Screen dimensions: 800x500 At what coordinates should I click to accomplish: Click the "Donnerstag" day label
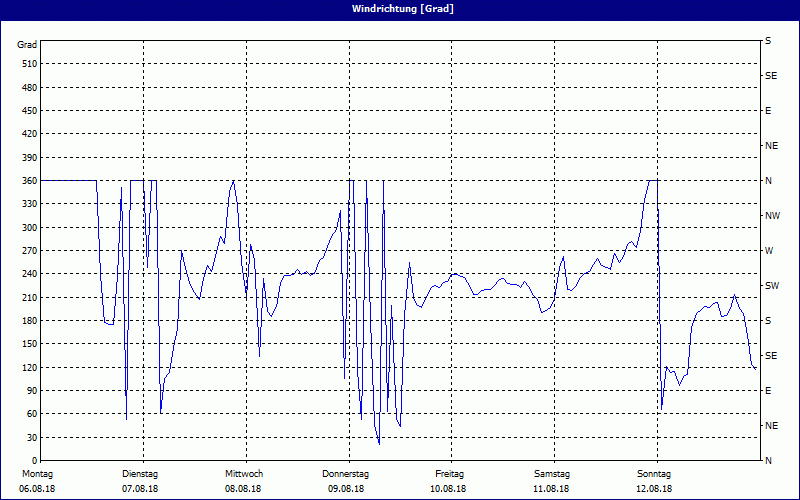(x=345, y=474)
